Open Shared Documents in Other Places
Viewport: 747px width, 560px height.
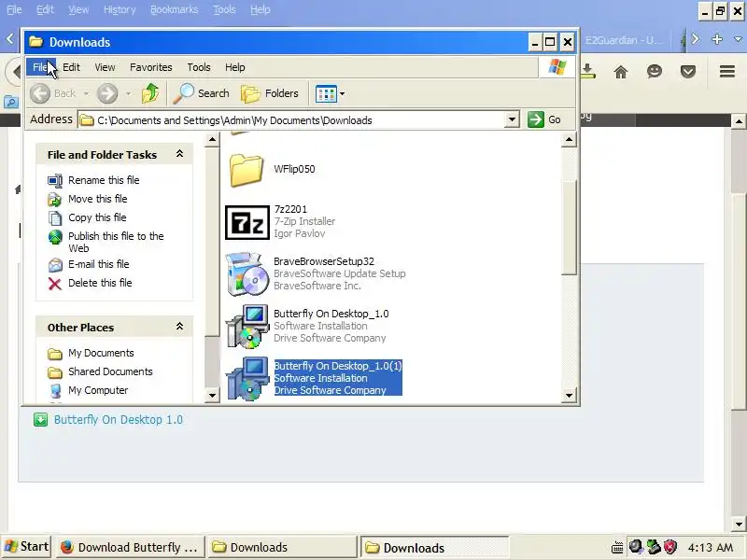(110, 371)
